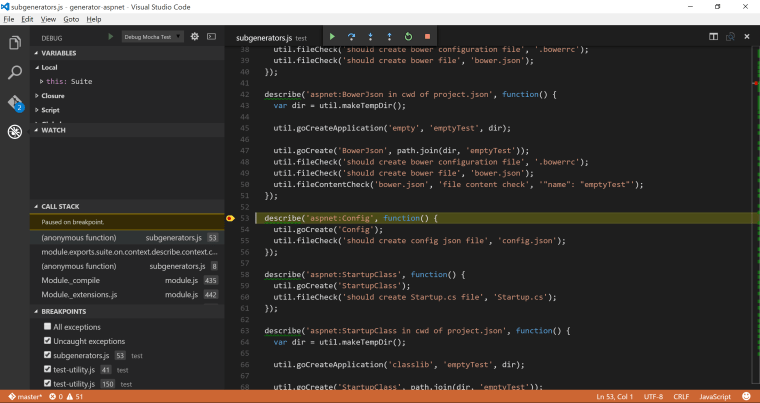Click the breakpoint marker on line 53
This screenshot has width=760, height=403.
click(x=230, y=218)
